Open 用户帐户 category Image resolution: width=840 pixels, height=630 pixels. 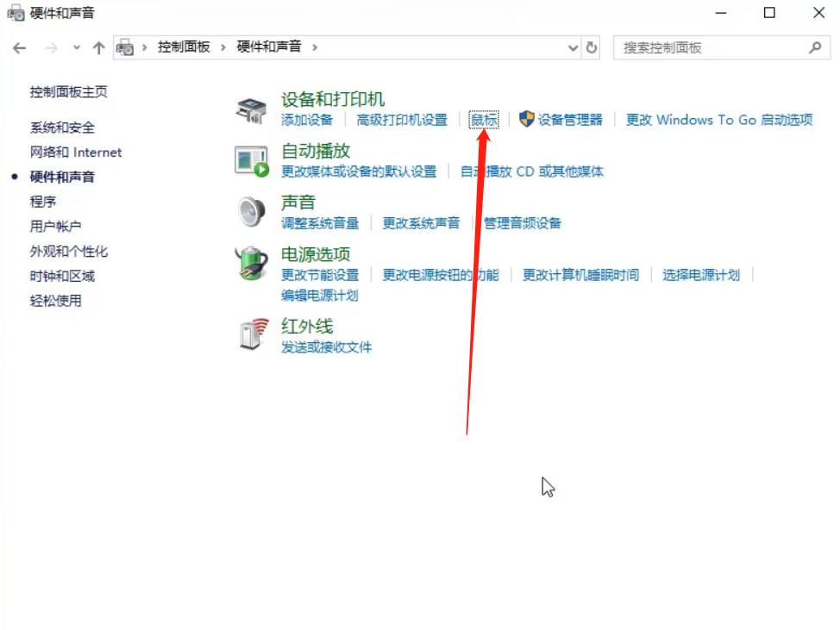[56, 227]
